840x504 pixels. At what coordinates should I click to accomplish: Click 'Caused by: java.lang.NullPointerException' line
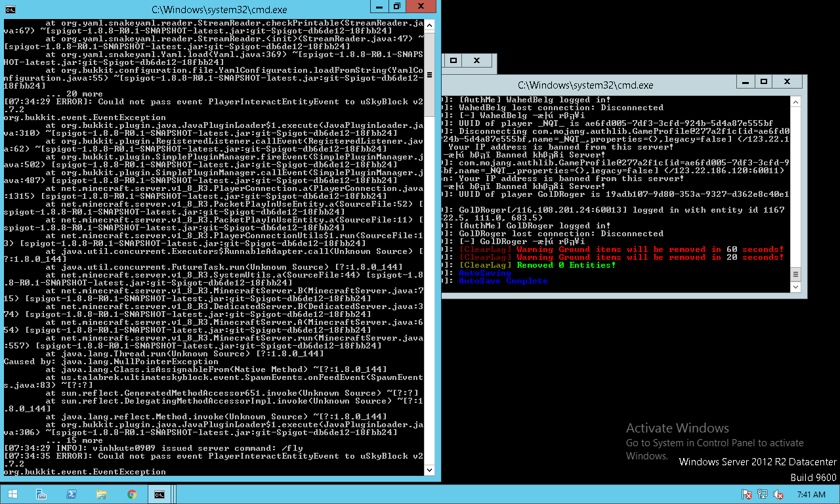tap(112, 362)
